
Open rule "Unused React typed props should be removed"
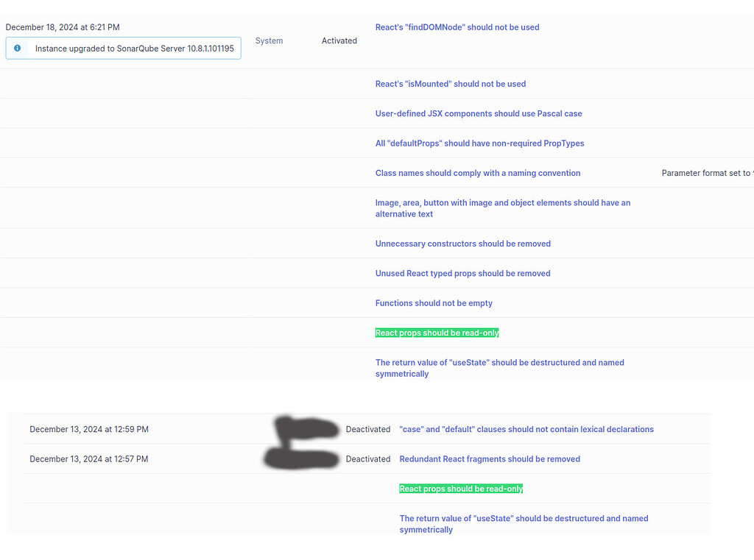462,273
